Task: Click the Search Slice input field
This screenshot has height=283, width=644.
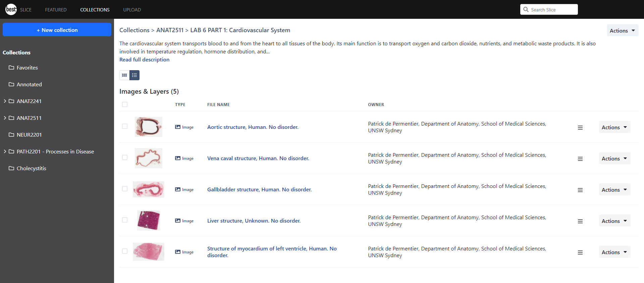Action: click(549, 9)
